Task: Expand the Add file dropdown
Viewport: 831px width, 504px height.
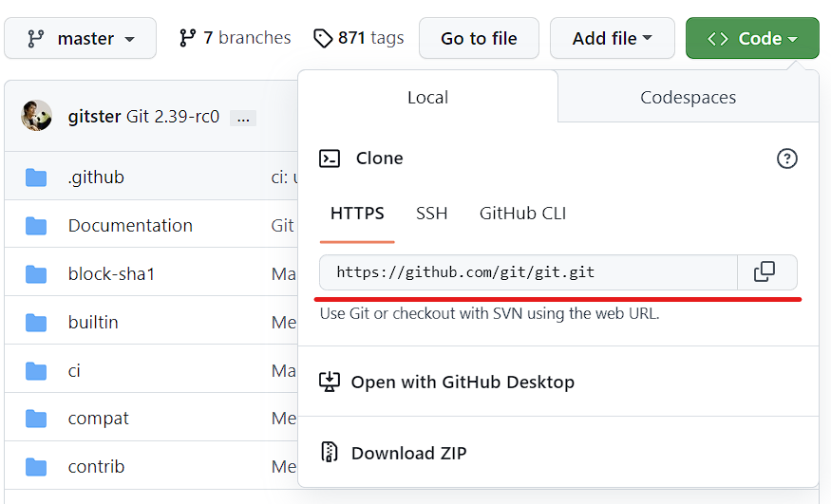Action: [x=613, y=38]
